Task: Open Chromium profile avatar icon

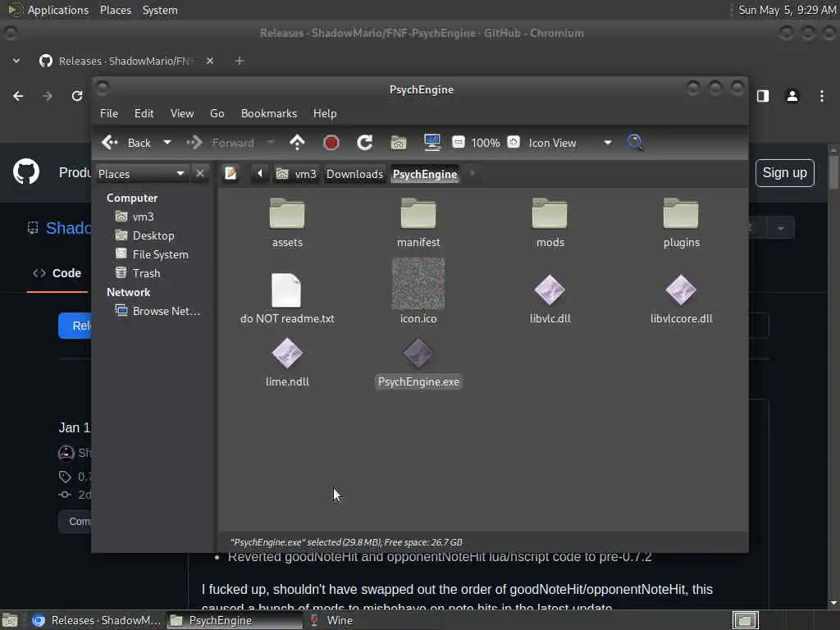Action: pos(792,96)
